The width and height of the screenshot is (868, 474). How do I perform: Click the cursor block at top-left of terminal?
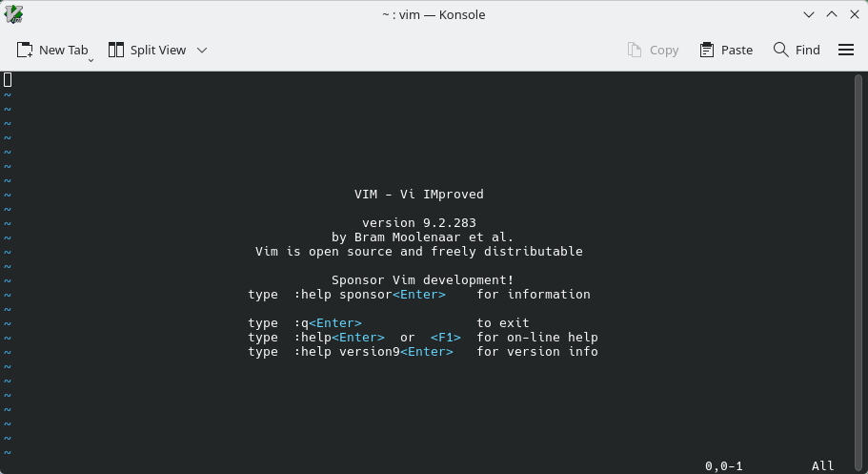point(8,80)
